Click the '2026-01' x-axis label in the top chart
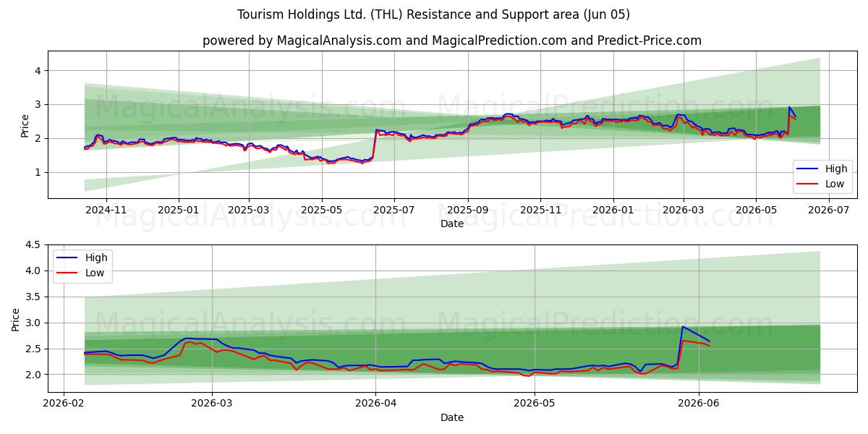868x434 pixels. (613, 210)
